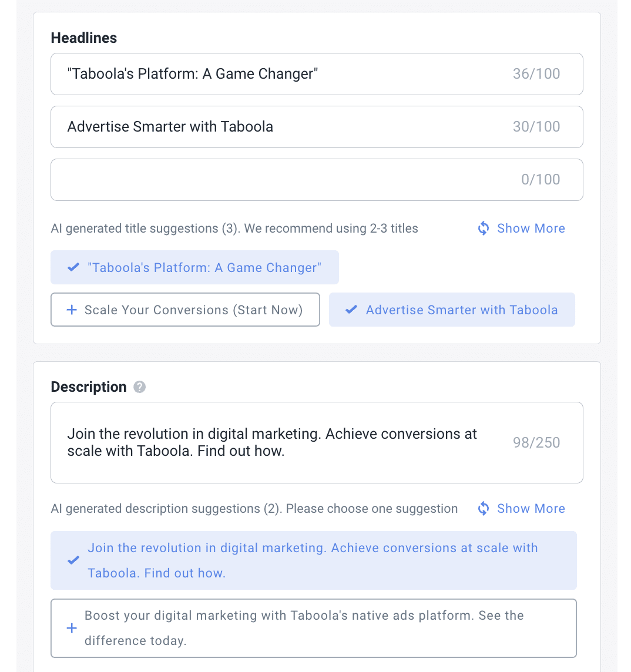
Task: Deselect the "Join the revolution" description suggestion
Action: coord(313,560)
